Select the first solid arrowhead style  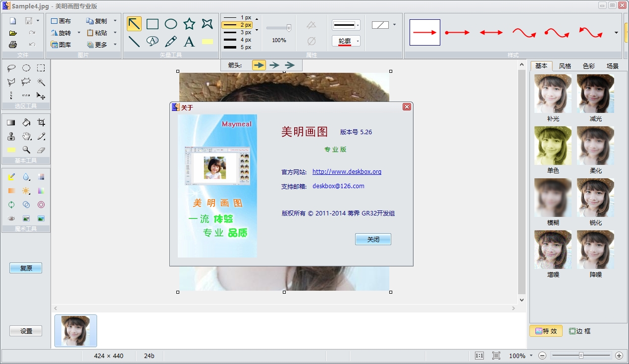click(259, 65)
